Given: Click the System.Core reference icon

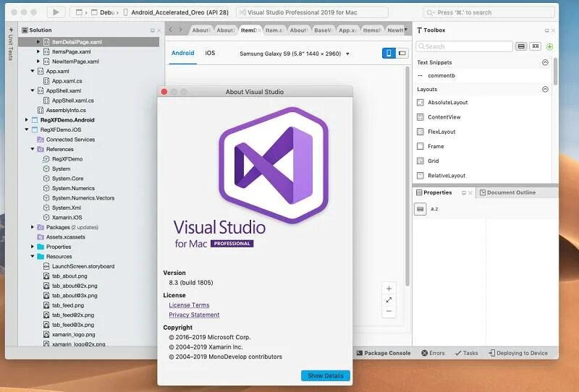Looking at the screenshot, I should [x=46, y=179].
